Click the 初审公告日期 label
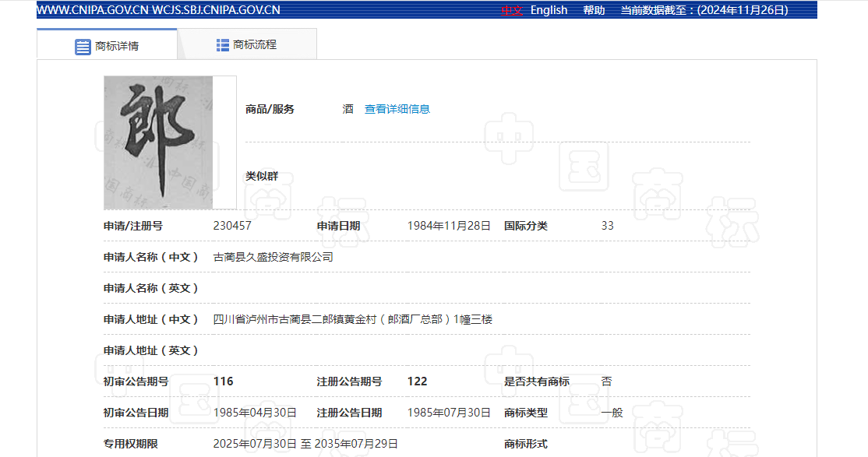 click(136, 413)
